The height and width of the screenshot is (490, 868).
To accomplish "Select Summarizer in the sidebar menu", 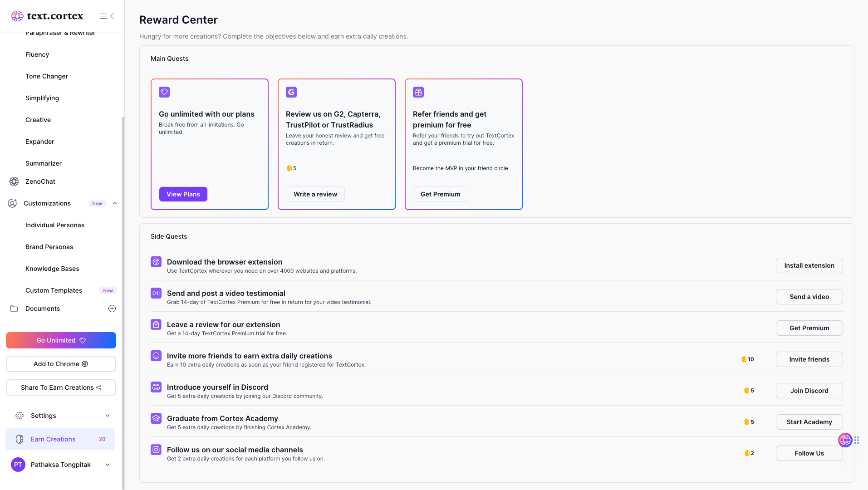I will click(x=44, y=163).
